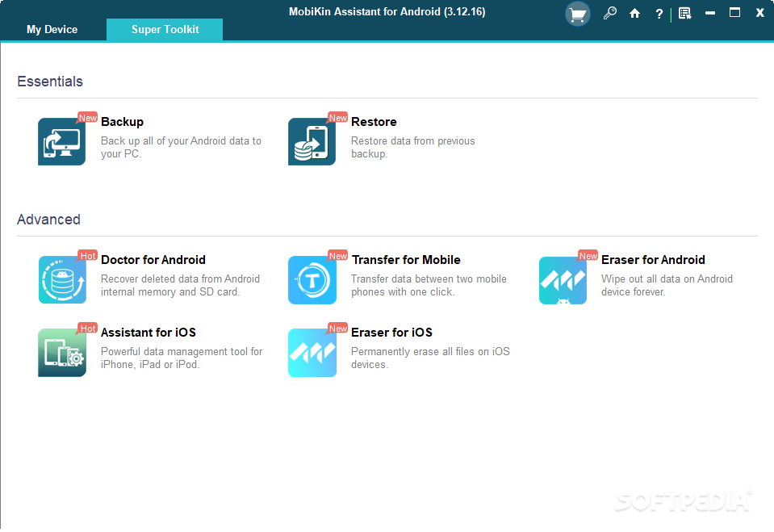Click Eraser for iOS title
Image resolution: width=774 pixels, height=532 pixels.
[x=391, y=333]
